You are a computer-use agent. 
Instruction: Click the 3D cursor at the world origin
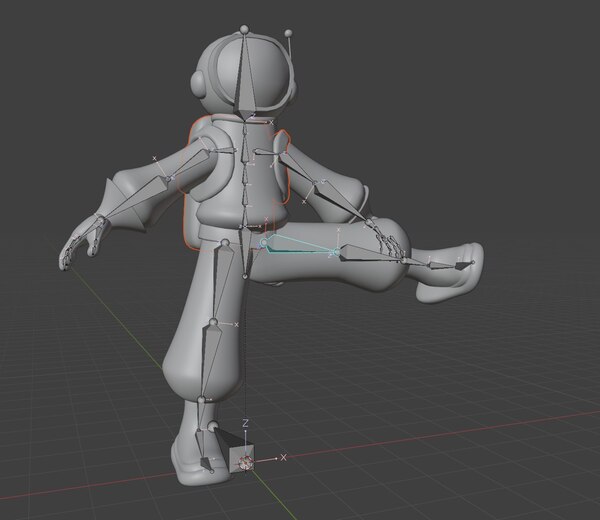[245, 463]
